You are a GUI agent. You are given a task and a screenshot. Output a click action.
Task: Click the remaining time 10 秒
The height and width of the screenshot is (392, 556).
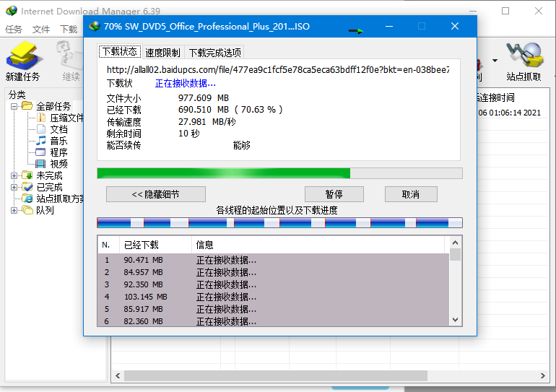tap(189, 134)
